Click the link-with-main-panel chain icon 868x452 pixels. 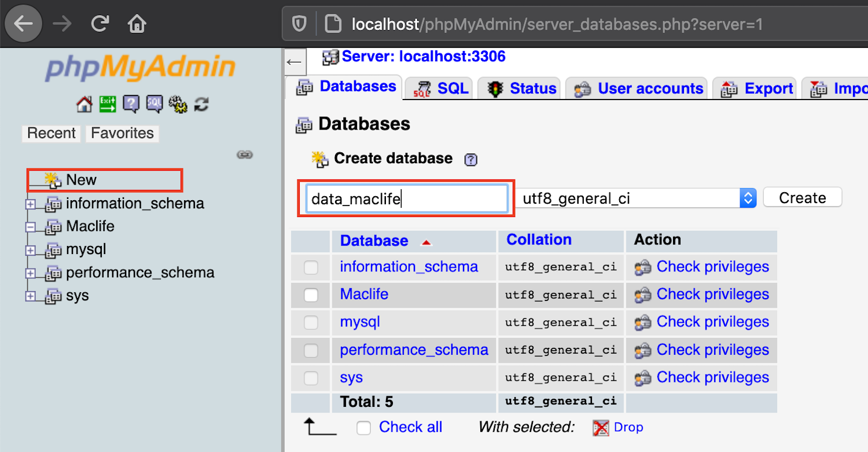coord(245,155)
